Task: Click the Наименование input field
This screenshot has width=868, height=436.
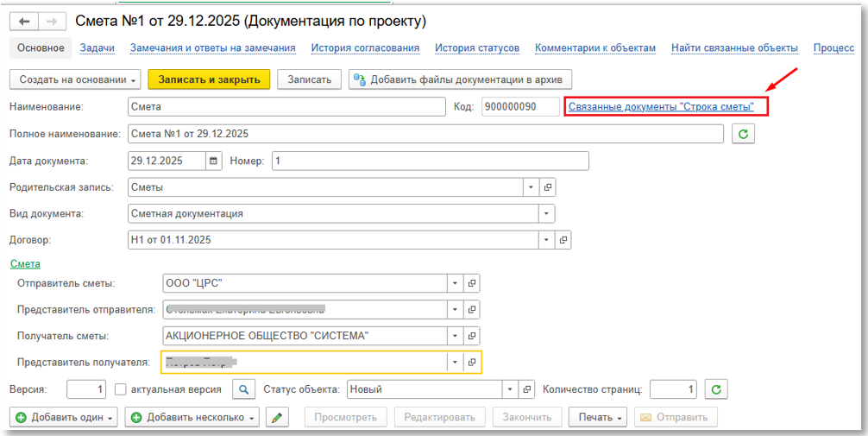Action: click(283, 106)
